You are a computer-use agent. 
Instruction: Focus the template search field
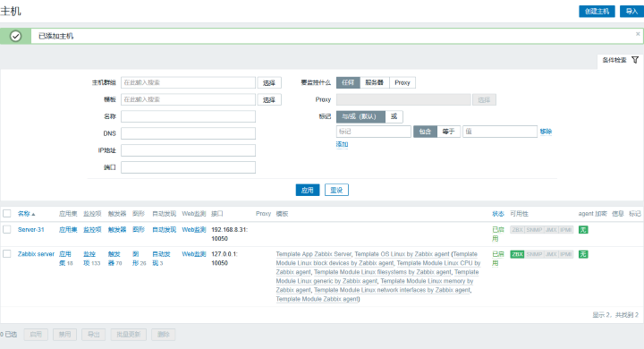(x=188, y=99)
